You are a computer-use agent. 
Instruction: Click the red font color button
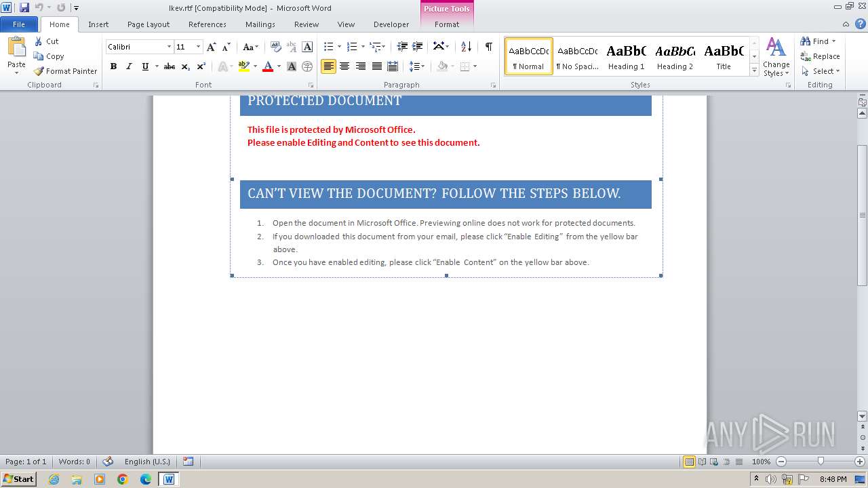pyautogui.click(x=268, y=66)
